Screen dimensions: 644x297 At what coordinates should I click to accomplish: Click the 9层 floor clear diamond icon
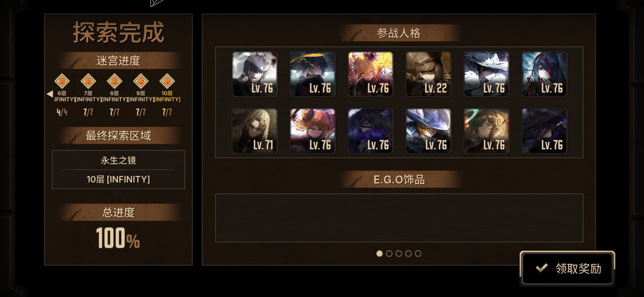(141, 81)
